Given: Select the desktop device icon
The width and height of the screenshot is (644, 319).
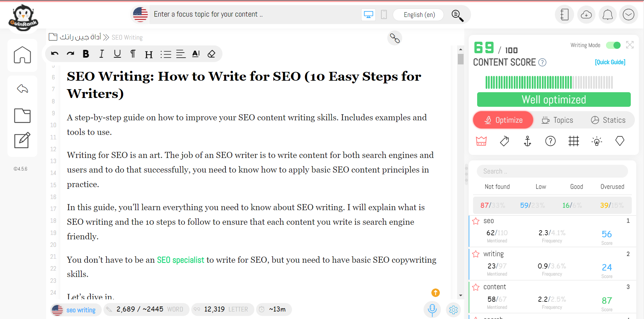Looking at the screenshot, I should click(368, 15).
